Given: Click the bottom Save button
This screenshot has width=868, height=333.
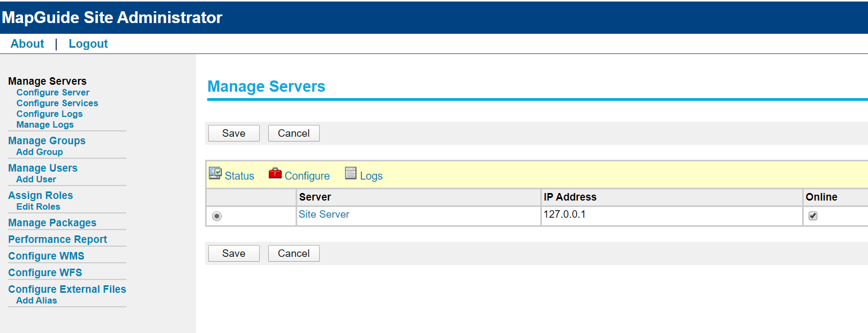Looking at the screenshot, I should (x=234, y=253).
